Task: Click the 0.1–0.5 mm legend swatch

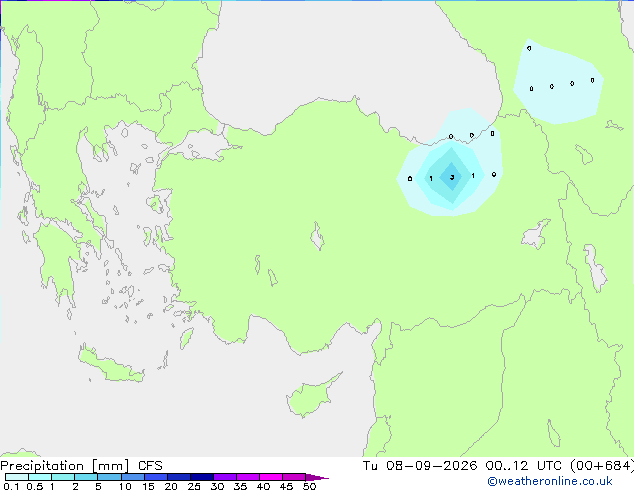Action: pyautogui.click(x=17, y=477)
